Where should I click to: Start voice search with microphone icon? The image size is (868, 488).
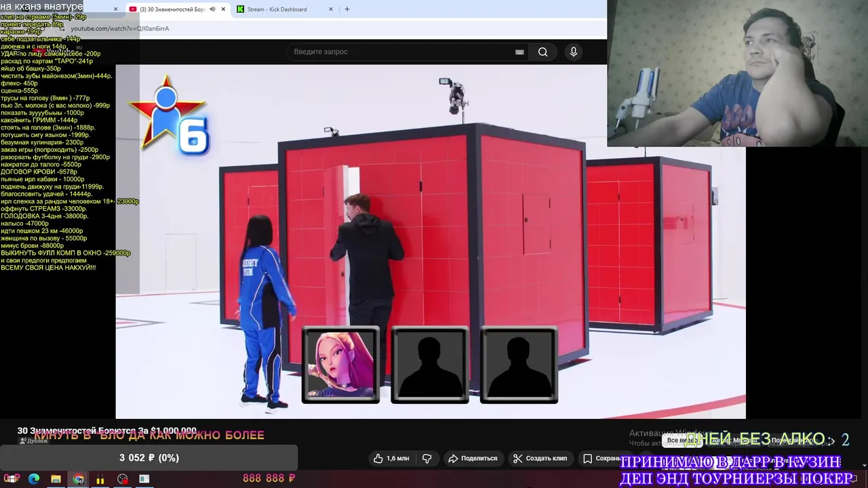click(574, 52)
